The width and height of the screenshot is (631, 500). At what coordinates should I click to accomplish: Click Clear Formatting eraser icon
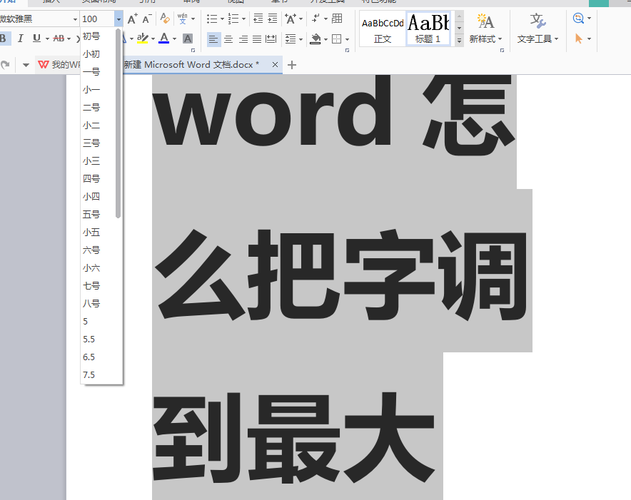[x=165, y=19]
